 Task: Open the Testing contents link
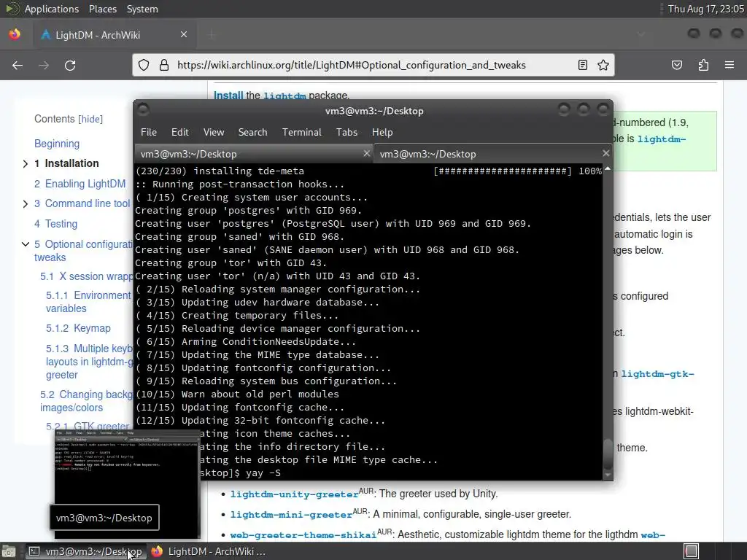(55, 224)
